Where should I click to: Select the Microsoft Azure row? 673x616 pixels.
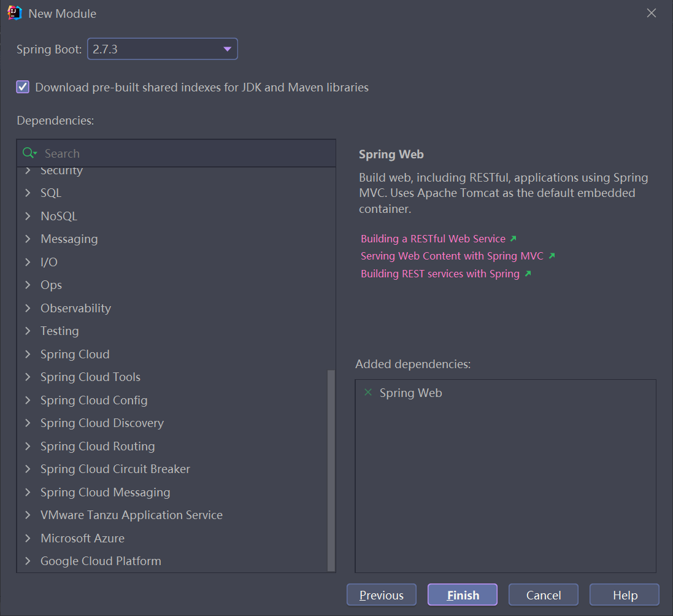[x=172, y=538]
